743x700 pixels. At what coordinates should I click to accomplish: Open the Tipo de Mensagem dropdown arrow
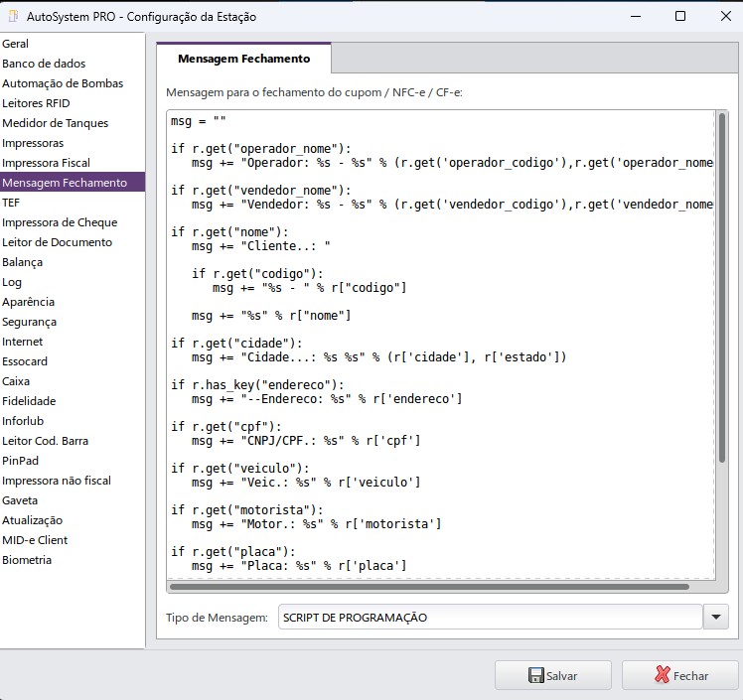(715, 618)
